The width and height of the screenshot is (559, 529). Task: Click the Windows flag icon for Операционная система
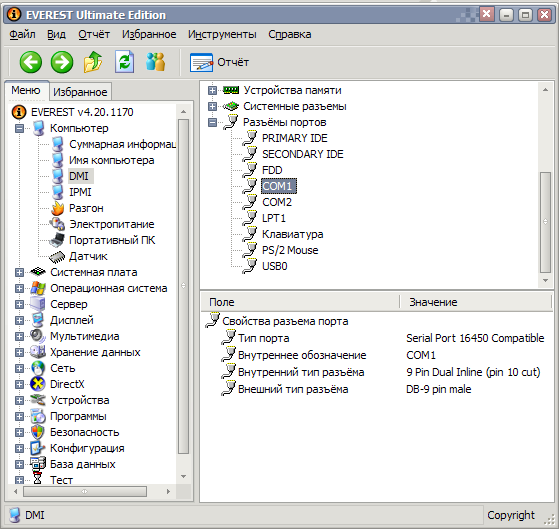(38, 288)
